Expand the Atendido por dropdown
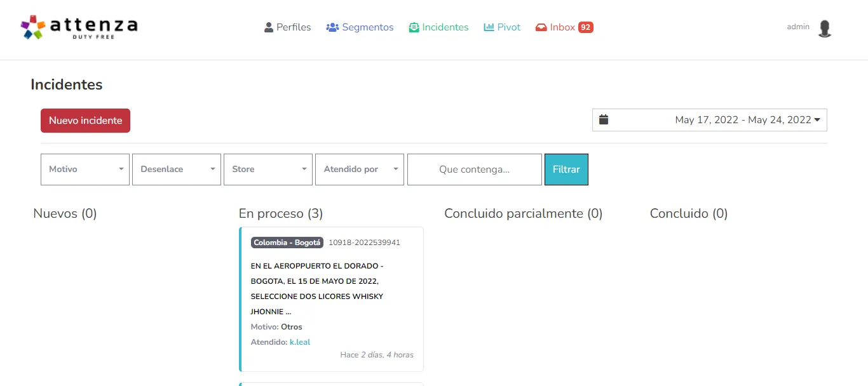868x386 pixels. 360,170
